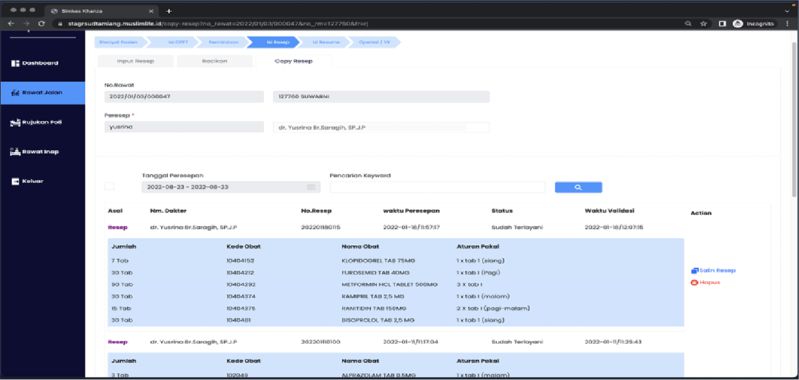Focus the Pencarian Keyword search box
This screenshot has height=380, width=799.
tap(437, 187)
